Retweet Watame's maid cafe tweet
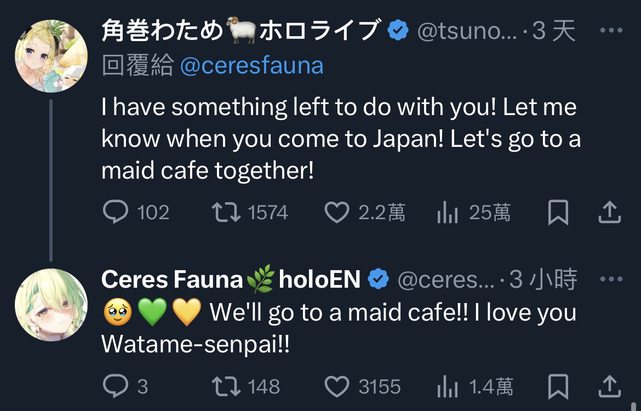641x411 pixels. point(229,212)
